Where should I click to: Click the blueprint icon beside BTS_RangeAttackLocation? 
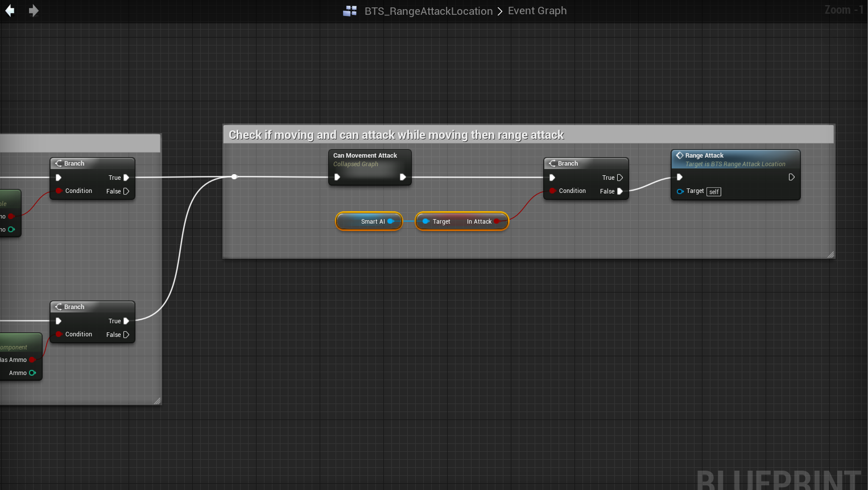(x=350, y=11)
